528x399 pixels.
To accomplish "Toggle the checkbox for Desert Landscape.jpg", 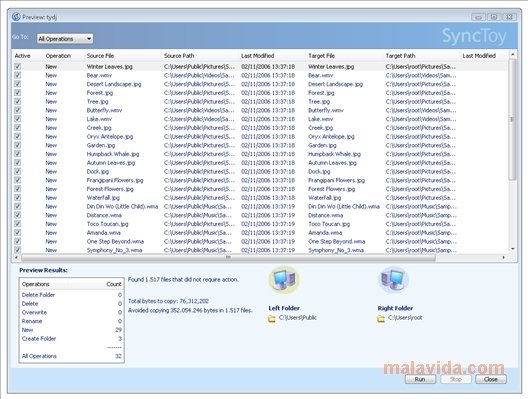I will tap(18, 84).
